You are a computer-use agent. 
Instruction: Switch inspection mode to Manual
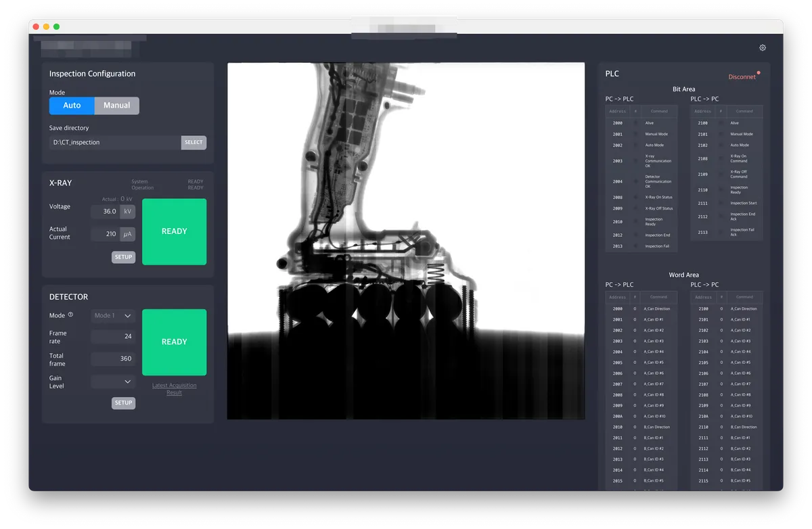click(x=116, y=106)
